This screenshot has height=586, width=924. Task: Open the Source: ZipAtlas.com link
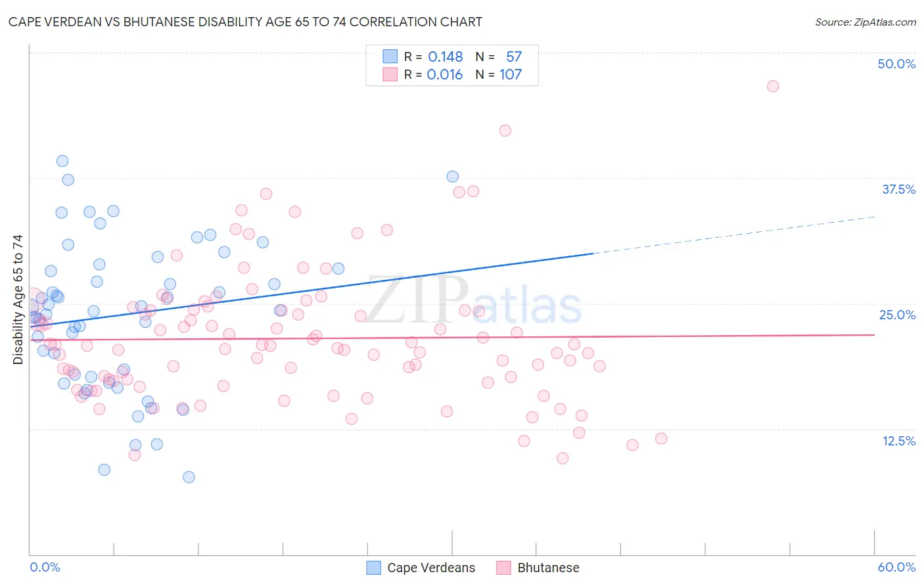tap(866, 22)
